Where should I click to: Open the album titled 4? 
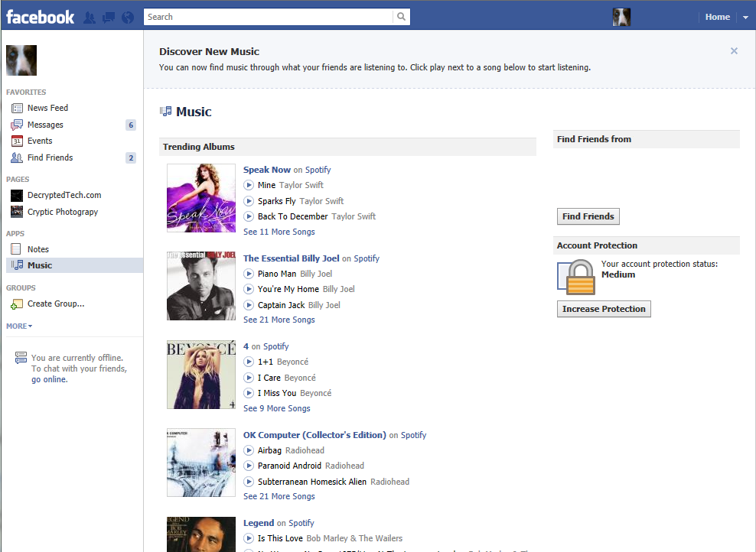coord(246,346)
